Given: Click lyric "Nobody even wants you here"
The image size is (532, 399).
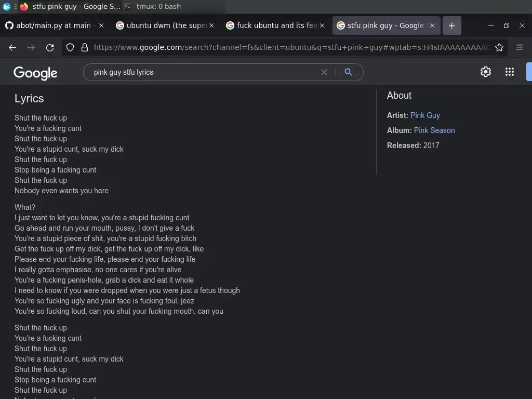Looking at the screenshot, I should point(61,191).
